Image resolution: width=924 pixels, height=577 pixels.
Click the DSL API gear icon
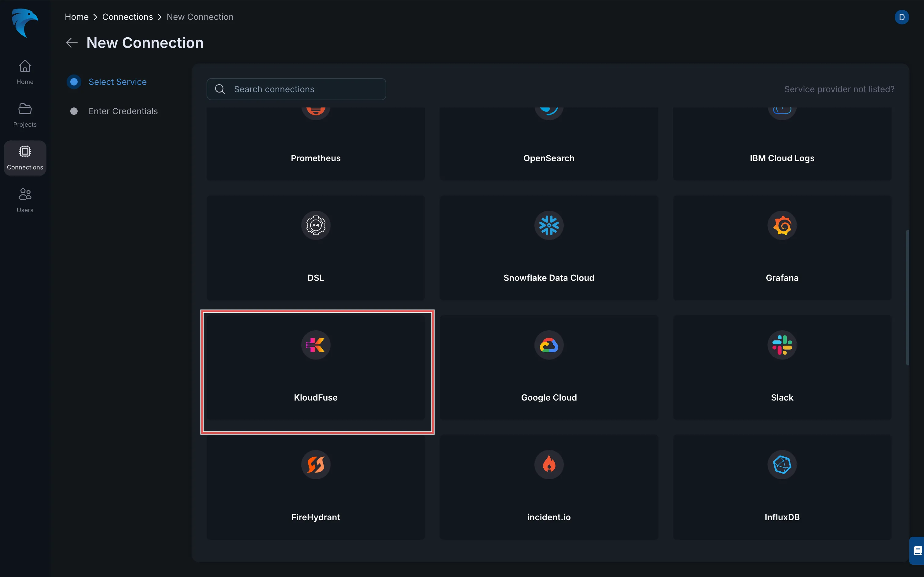pos(315,225)
